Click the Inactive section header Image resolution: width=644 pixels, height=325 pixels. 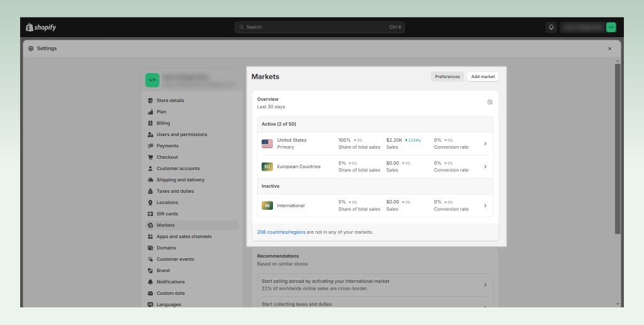point(270,186)
